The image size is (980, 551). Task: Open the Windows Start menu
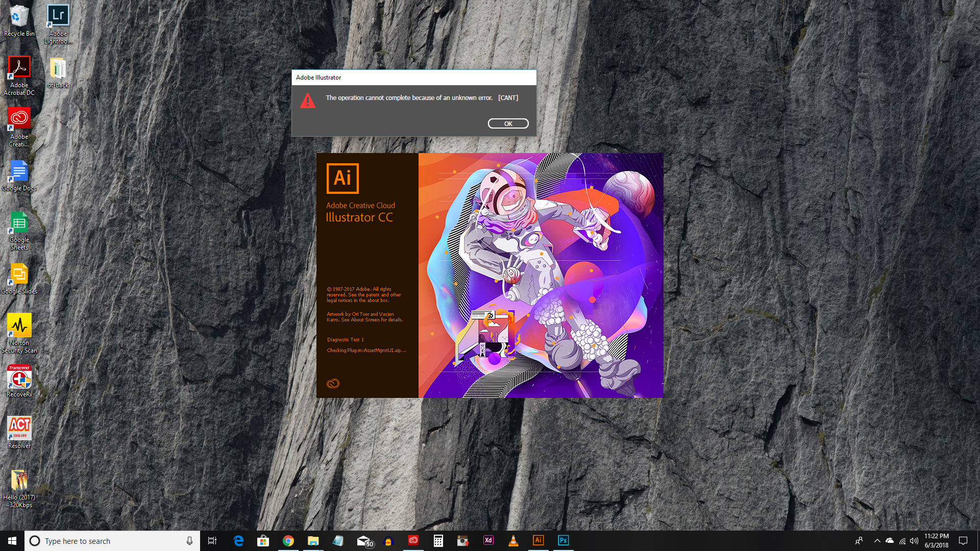pyautogui.click(x=12, y=541)
